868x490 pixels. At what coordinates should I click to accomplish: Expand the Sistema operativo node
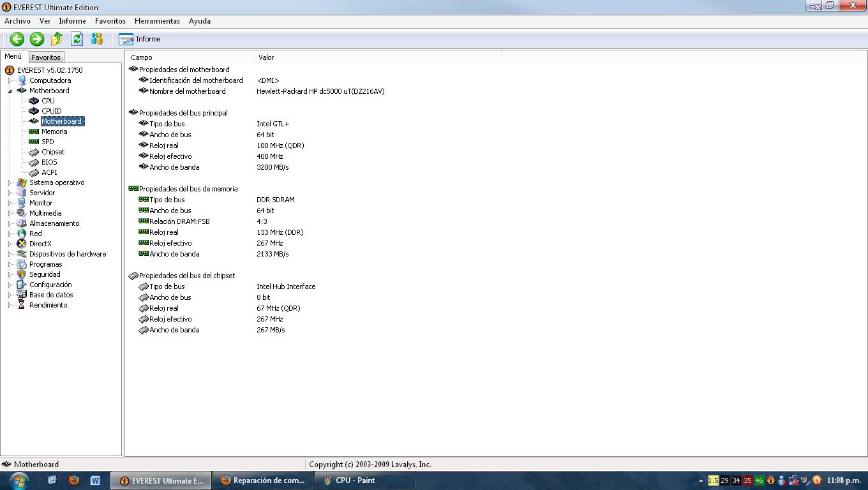pos(10,182)
